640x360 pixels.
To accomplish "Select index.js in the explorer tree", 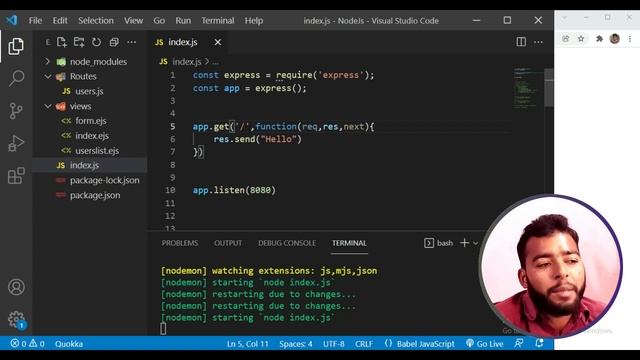I will coord(89,165).
